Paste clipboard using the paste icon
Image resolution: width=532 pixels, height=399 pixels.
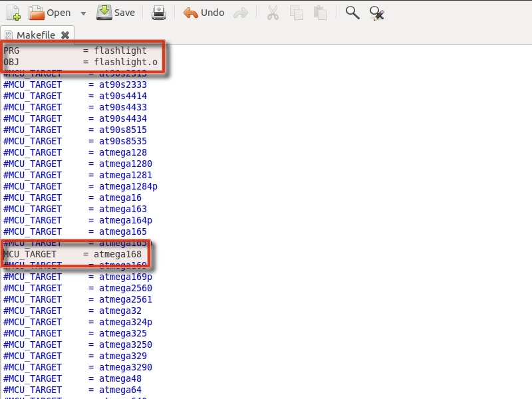pos(321,13)
